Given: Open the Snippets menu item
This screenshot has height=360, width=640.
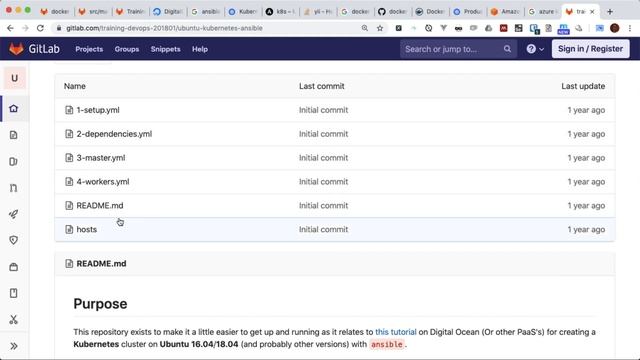Looking at the screenshot, I should point(165,49).
